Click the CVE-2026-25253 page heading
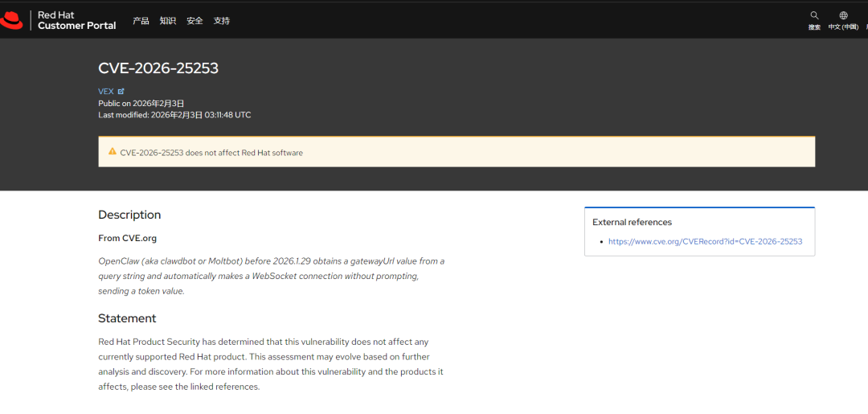This screenshot has height=414, width=868. (x=158, y=68)
